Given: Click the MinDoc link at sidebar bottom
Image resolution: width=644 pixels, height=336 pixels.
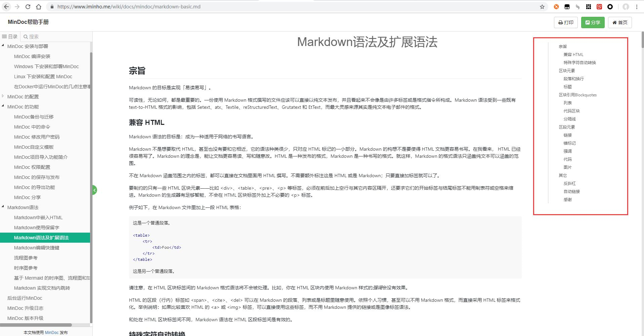Looking at the screenshot, I should coord(52,332).
